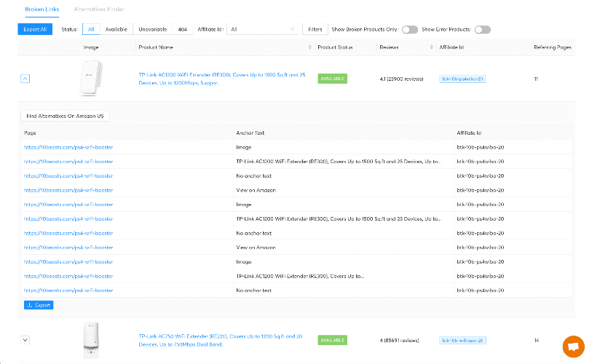Click the TP-Link AC1200 product thumbnail
Viewport: 592px width, 364px height.
click(x=90, y=78)
